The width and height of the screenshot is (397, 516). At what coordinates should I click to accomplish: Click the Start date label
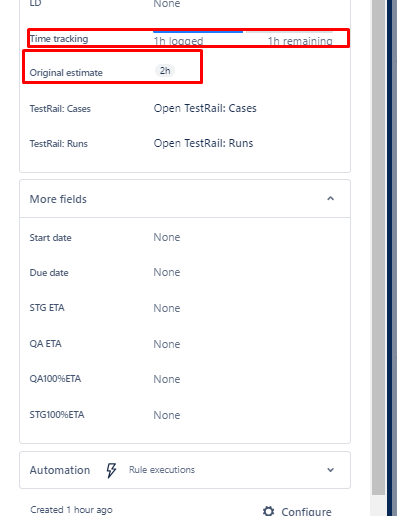point(50,238)
